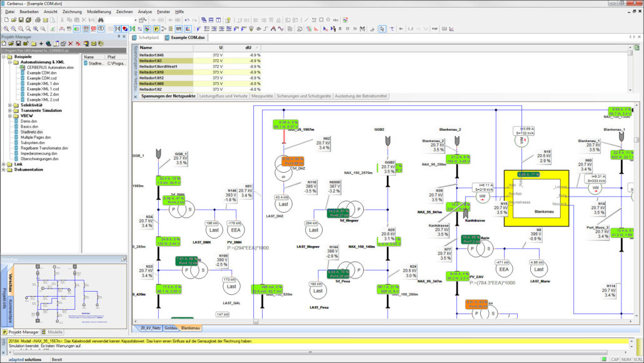644x363 pixels.
Task: Click the yellow P icon in toolbar
Action: (x=156, y=29)
